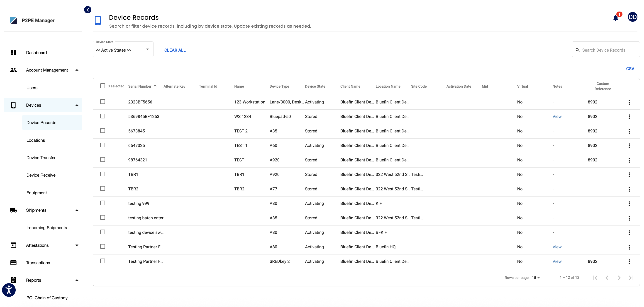644x307 pixels.
Task: Click the Transactions card icon
Action: click(x=14, y=263)
